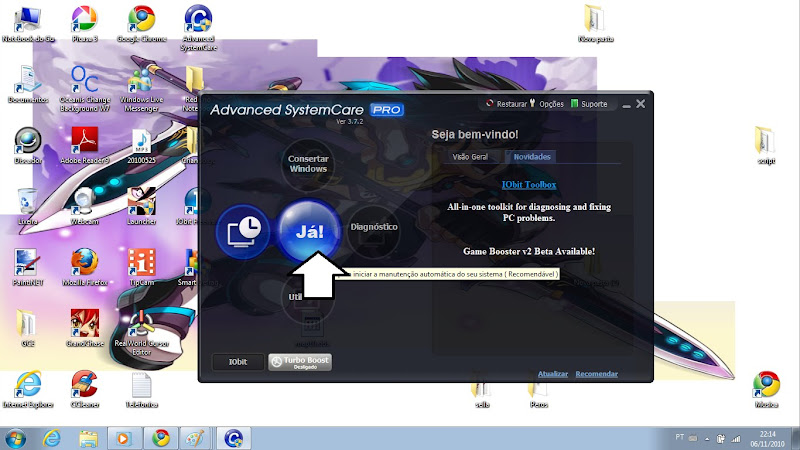Select the Notebook desktop shortcut

(28, 24)
